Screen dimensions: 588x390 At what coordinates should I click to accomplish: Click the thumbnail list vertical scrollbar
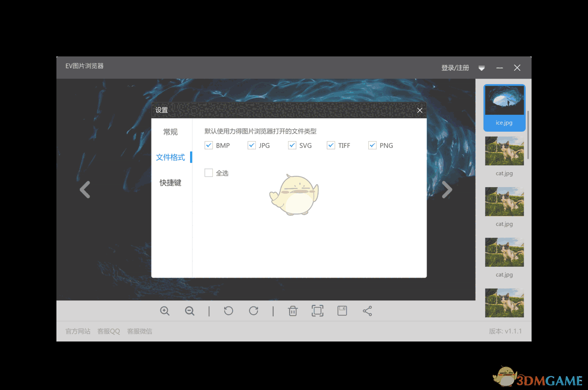[528, 135]
